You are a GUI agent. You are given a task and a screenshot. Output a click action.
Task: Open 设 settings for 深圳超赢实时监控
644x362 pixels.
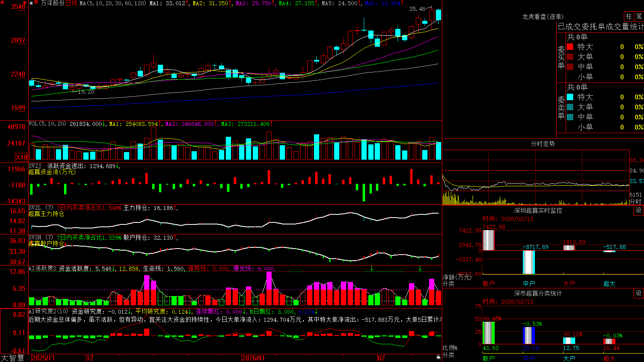[x=639, y=210]
